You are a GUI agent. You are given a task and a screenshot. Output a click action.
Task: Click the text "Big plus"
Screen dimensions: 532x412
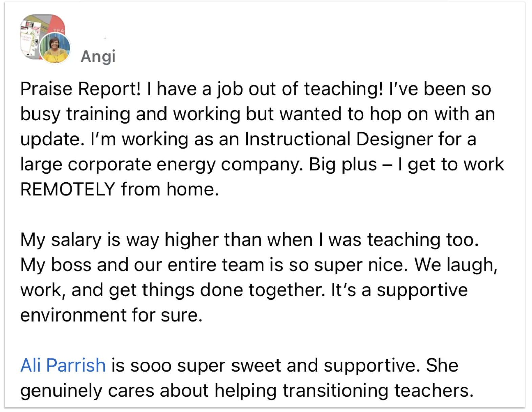pos(342,164)
